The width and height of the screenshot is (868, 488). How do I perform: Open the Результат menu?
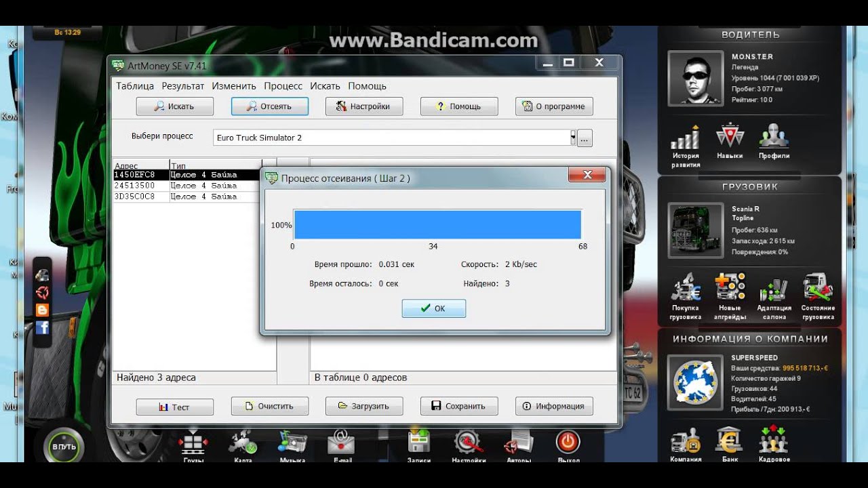[x=183, y=86]
